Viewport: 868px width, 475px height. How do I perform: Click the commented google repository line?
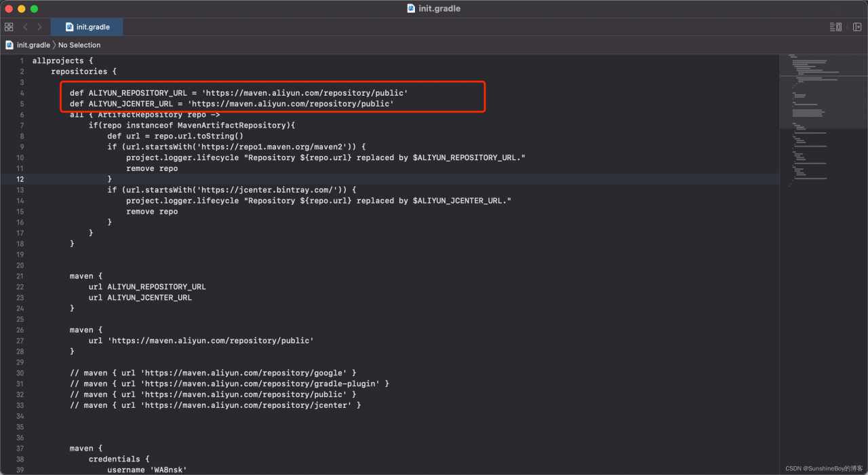click(213, 373)
